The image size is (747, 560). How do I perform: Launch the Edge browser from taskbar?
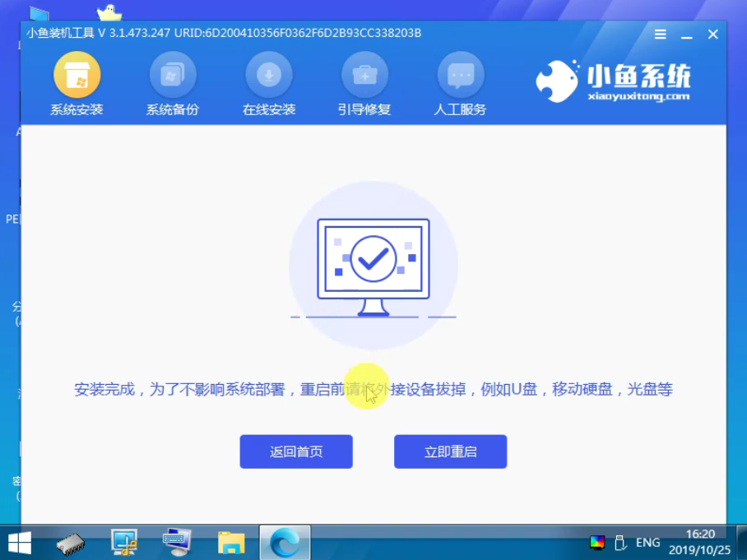(285, 543)
